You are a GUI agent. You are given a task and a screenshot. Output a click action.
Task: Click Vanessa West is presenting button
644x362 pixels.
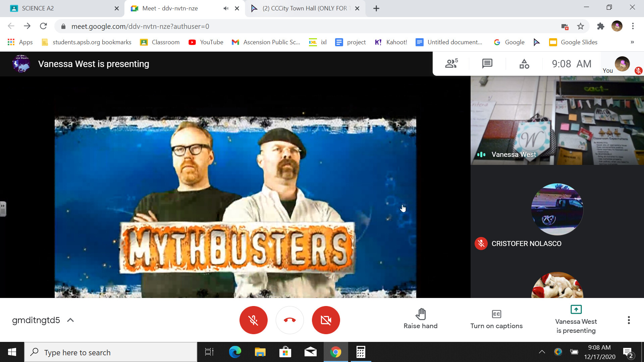pos(576,319)
